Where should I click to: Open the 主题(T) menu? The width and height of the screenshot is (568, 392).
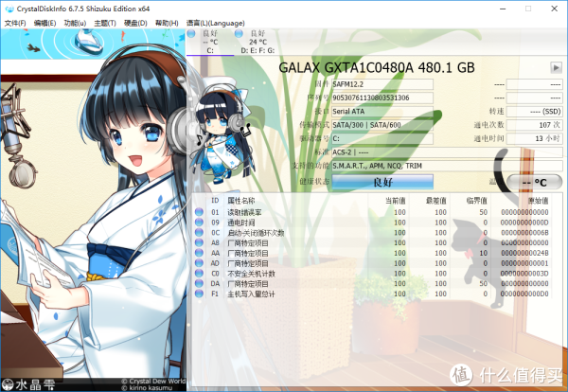105,23
